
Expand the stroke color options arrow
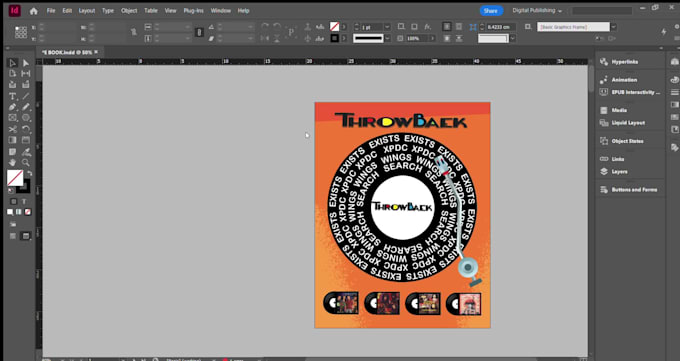point(343,38)
